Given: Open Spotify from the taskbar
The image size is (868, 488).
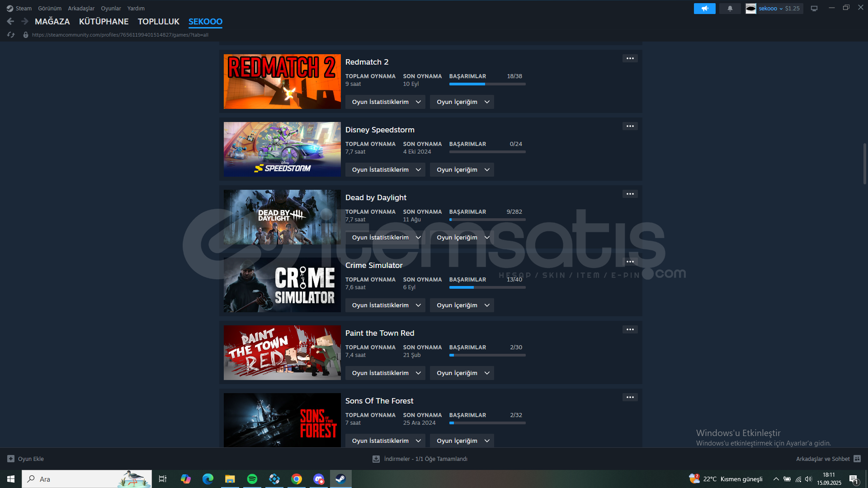Looking at the screenshot, I should tap(252, 479).
